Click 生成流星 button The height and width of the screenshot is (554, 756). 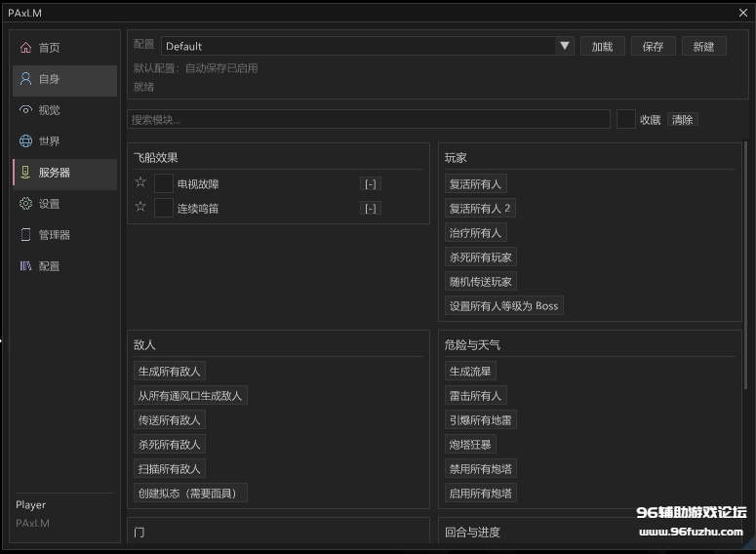point(470,371)
